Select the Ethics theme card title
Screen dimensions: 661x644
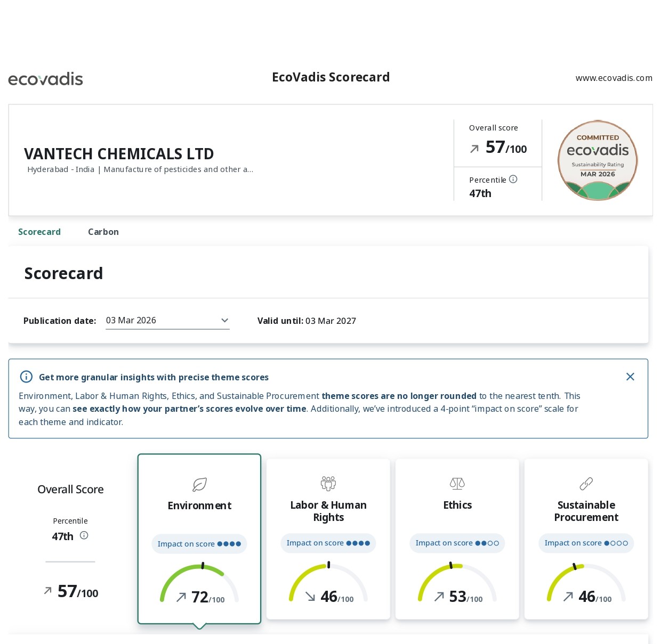tap(457, 505)
